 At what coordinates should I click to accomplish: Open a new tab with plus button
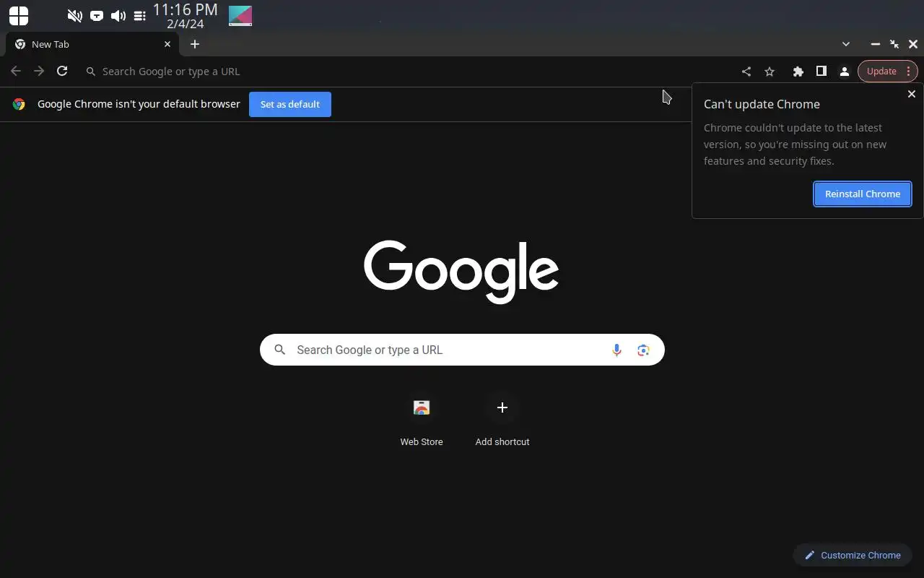point(195,44)
